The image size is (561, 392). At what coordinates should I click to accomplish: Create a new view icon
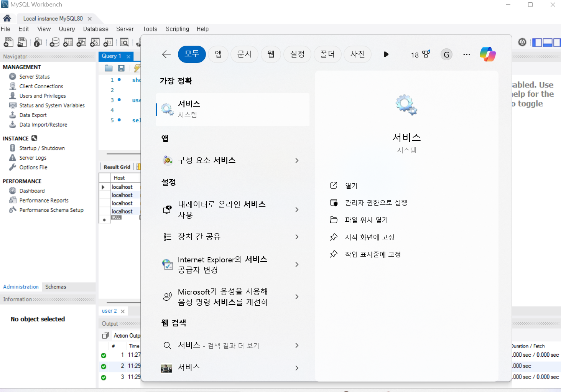(x=81, y=42)
